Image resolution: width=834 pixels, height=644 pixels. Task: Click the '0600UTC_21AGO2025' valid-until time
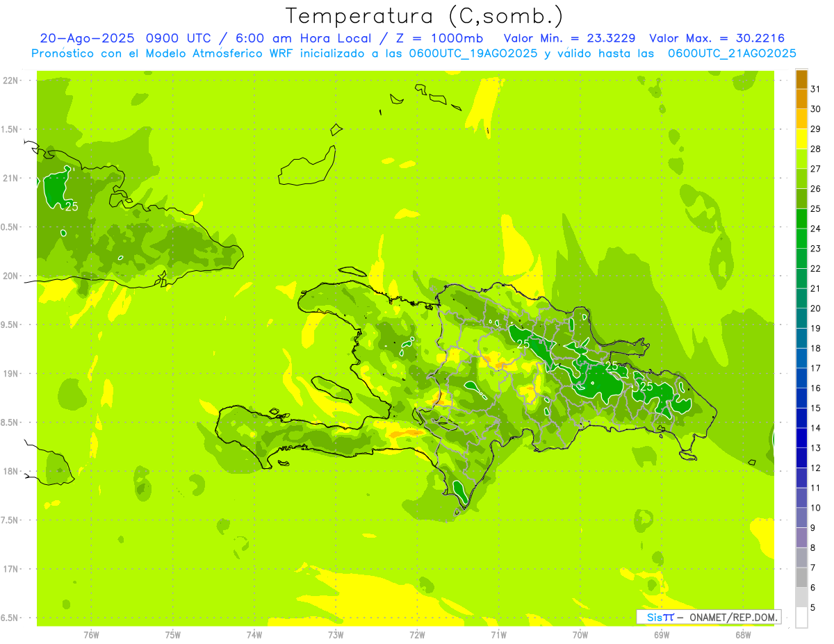[x=731, y=53]
